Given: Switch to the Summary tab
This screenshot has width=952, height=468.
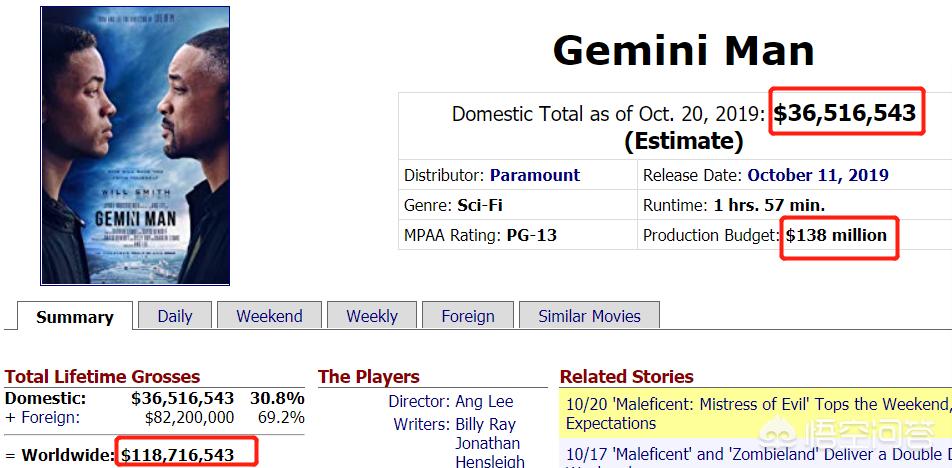Looking at the screenshot, I should tap(75, 316).
